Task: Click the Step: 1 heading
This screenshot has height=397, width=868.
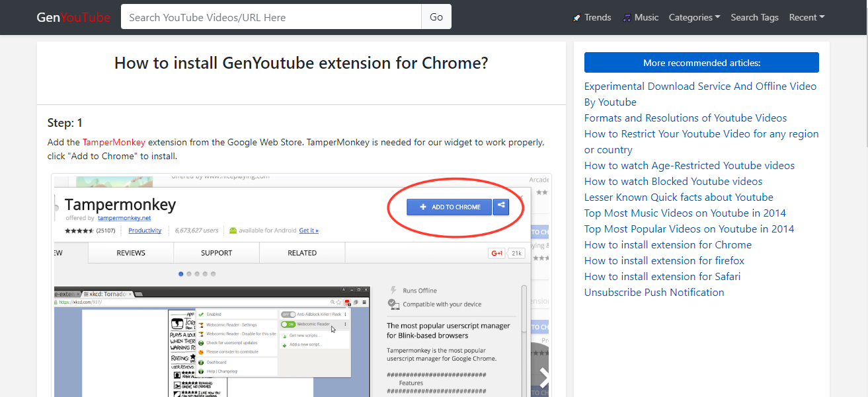Action: click(x=65, y=123)
